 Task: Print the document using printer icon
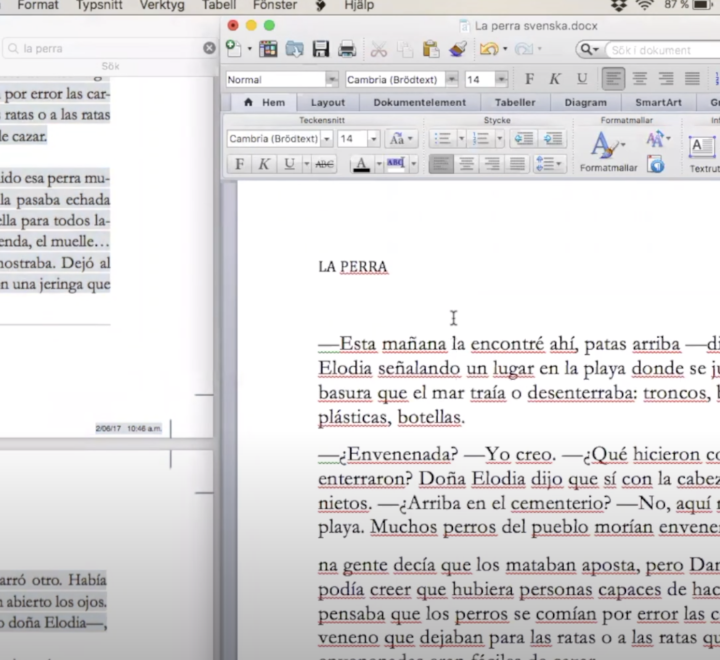pos(347,49)
